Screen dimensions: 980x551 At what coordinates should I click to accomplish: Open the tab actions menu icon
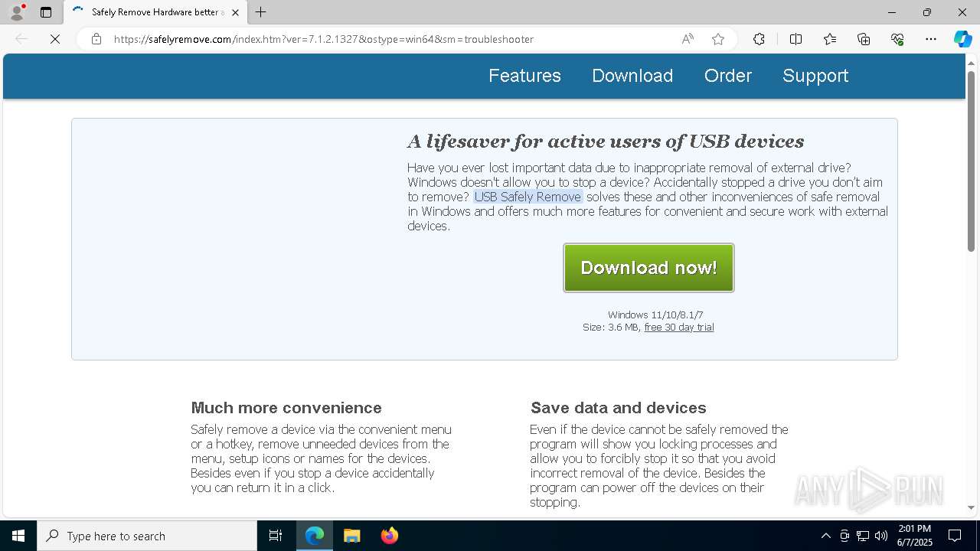click(46, 12)
